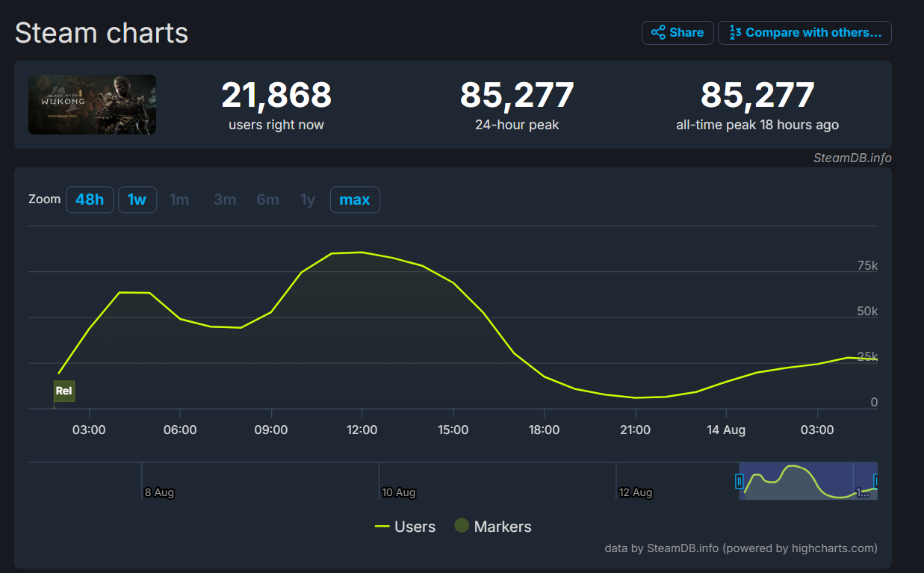The height and width of the screenshot is (573, 924).
Task: Select the 3m zoom range
Action: (225, 199)
